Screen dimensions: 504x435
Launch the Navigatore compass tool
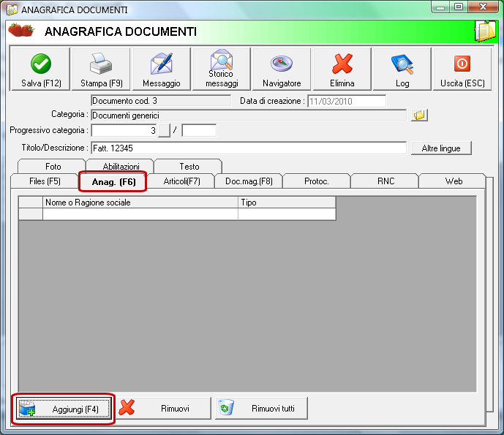282,69
